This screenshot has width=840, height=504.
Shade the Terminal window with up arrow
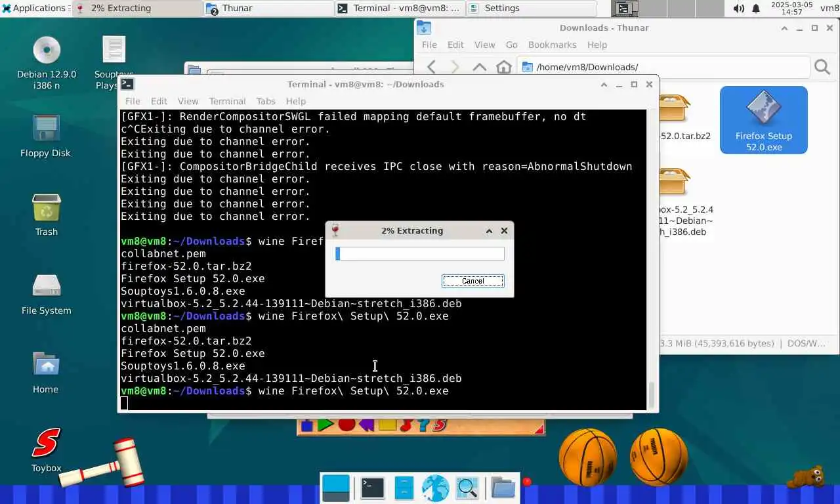tap(604, 84)
